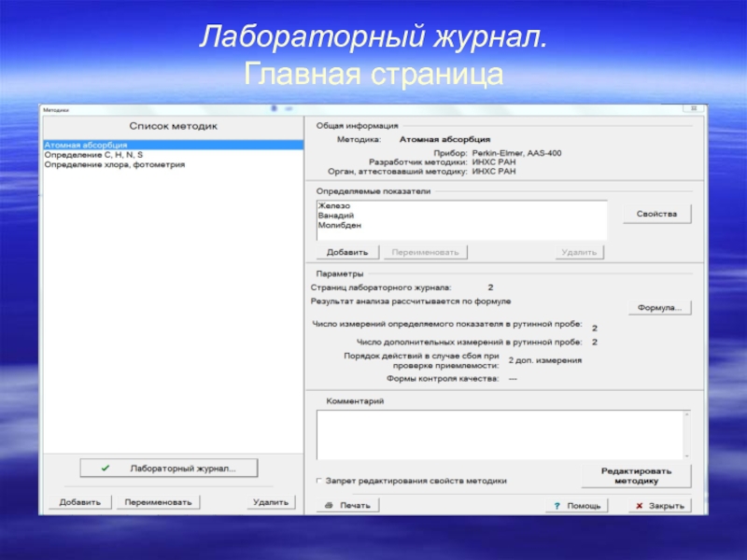Click the printer icon in 'Печать'
Image resolution: width=747 pixels, height=560 pixels.
point(329,505)
